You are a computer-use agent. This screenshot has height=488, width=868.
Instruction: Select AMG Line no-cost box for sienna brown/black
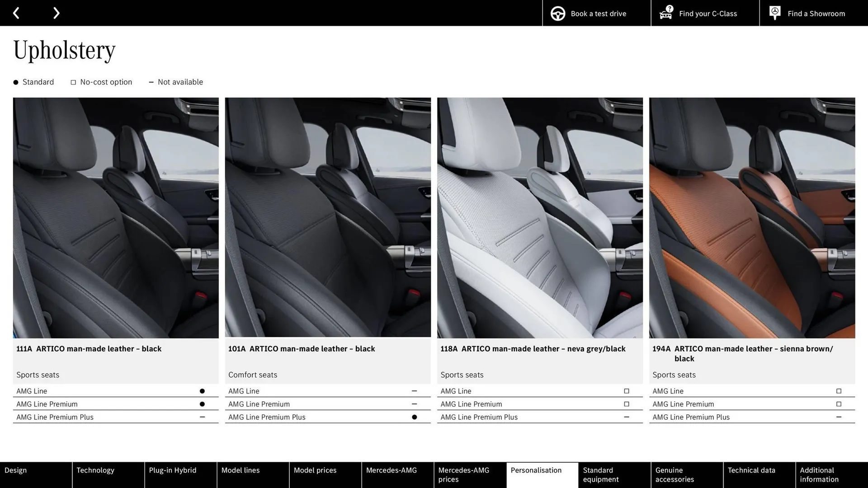coord(839,391)
